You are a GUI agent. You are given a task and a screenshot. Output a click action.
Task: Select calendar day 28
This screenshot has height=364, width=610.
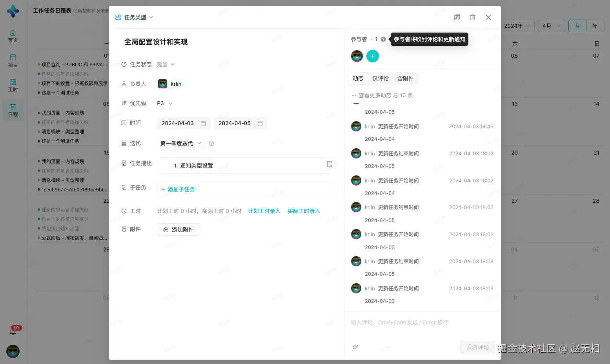click(x=596, y=201)
